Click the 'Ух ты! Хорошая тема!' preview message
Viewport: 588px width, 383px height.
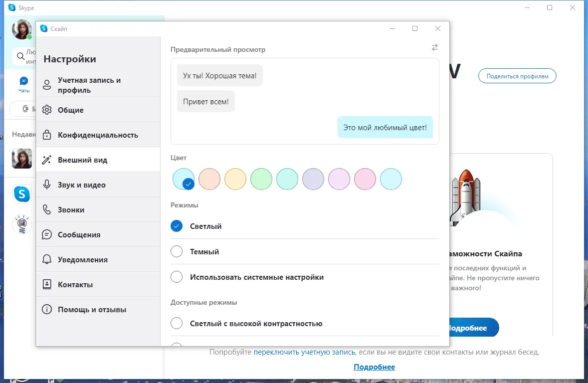pyautogui.click(x=220, y=75)
